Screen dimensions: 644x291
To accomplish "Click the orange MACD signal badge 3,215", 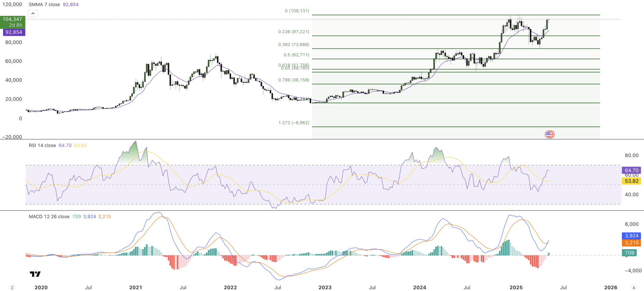I will (632, 242).
